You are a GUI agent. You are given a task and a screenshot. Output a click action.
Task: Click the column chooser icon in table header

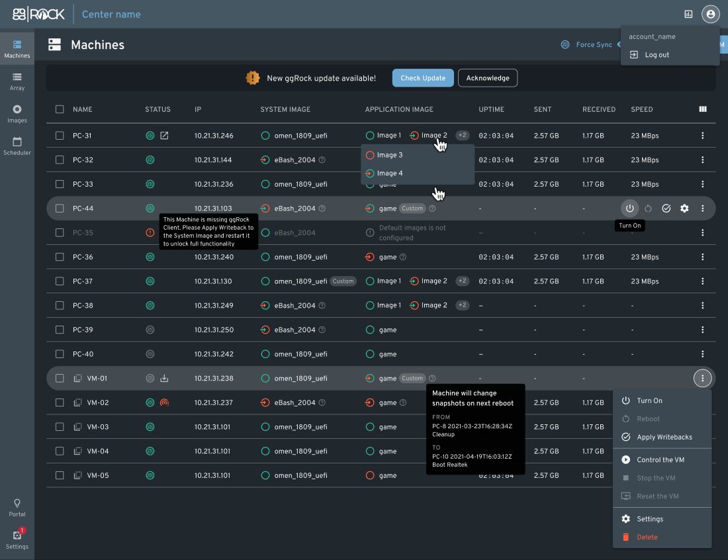click(702, 109)
